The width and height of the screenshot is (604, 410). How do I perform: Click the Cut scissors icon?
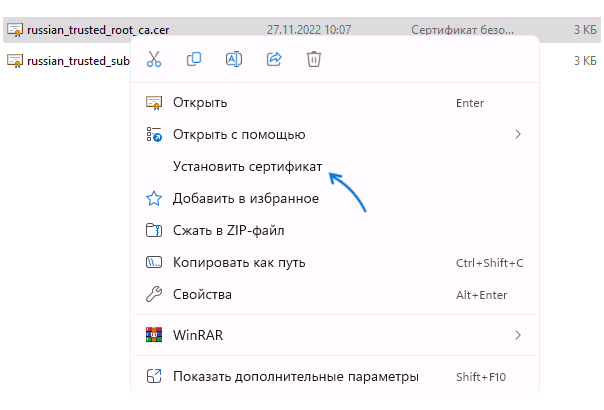tap(154, 59)
